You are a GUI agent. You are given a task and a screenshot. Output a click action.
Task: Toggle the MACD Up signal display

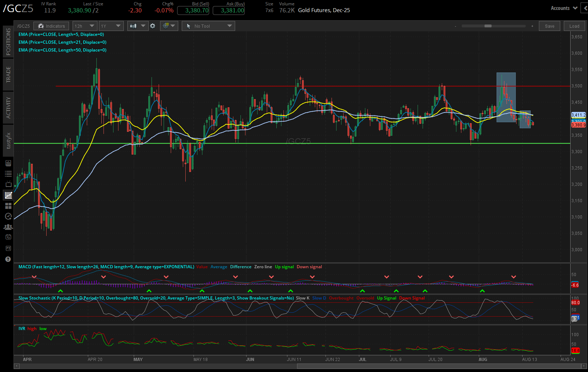pos(284,266)
